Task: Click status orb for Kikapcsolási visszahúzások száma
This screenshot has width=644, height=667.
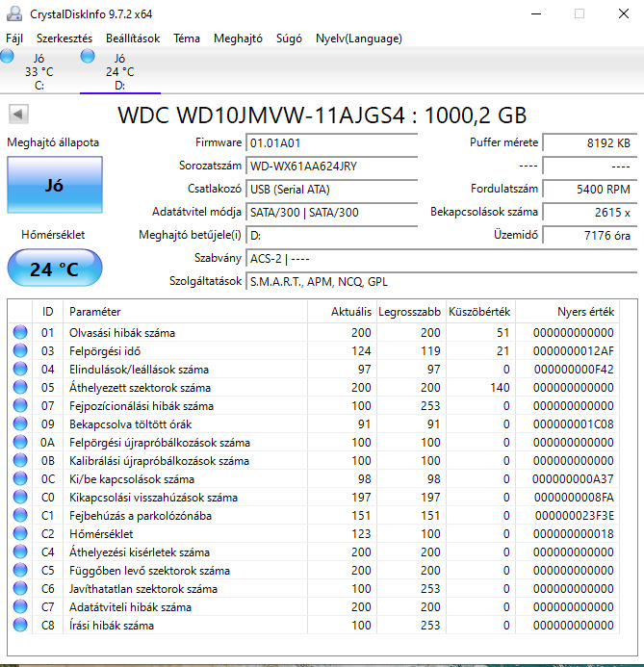Action: [20, 497]
